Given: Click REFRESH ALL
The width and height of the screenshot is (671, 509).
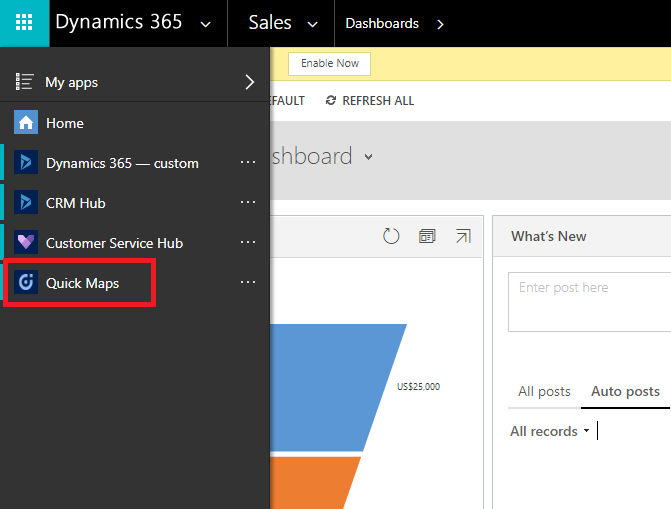Looking at the screenshot, I should (x=378, y=101).
